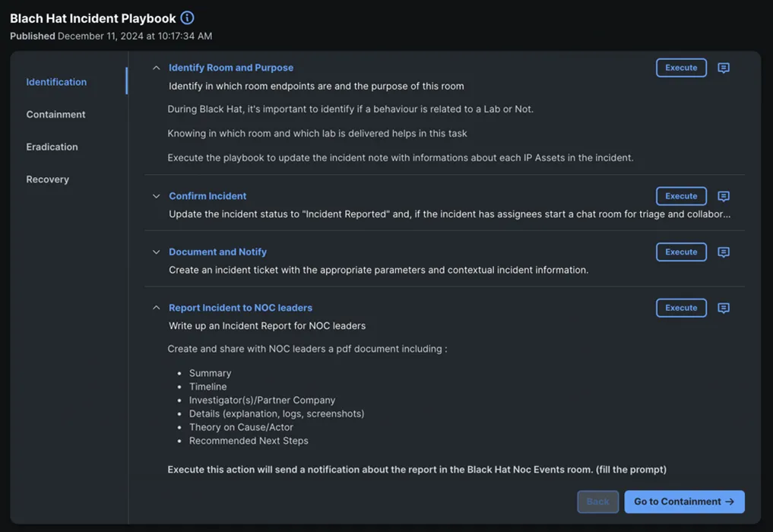The image size is (773, 532).
Task: Execute the Document and Notify task
Action: pos(681,252)
